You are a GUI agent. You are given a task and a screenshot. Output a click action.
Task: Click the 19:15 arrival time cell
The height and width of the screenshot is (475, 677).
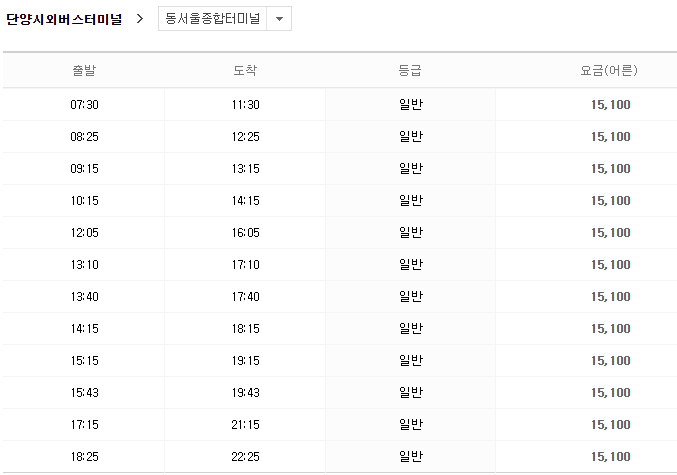(245, 361)
